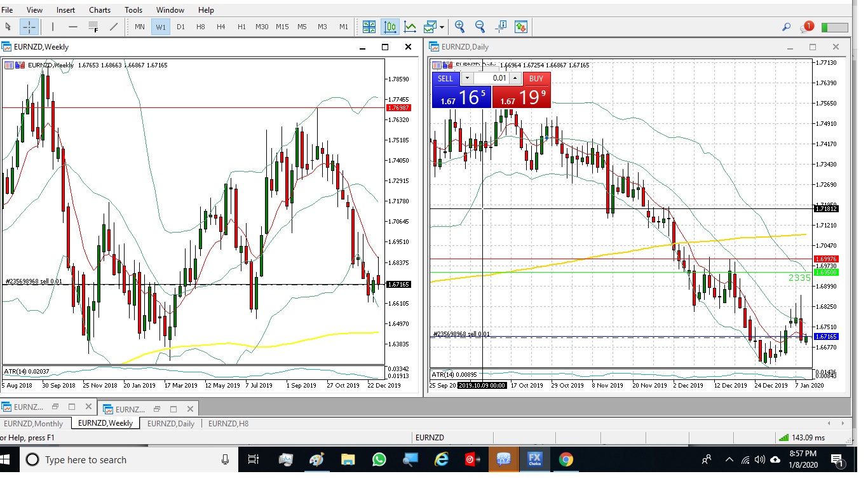The height and width of the screenshot is (488, 868).
Task: Click the tile windows icon
Action: pyautogui.click(x=369, y=27)
